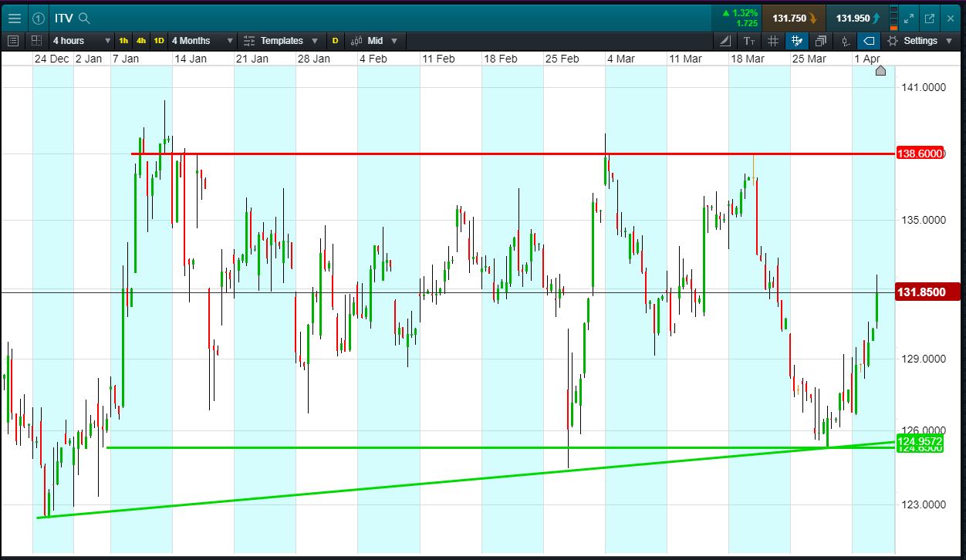Click the circled number 1 link icon
Screen dimensions: 966x560
(39, 18)
